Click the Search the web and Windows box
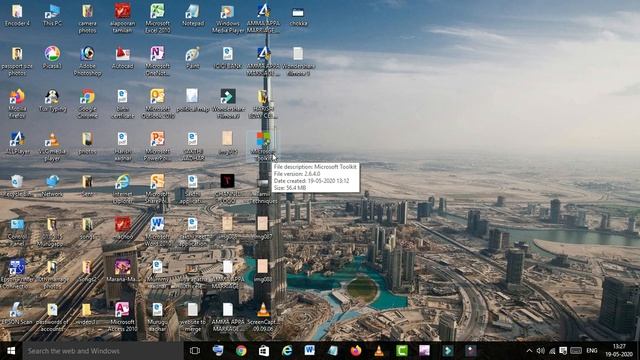 (102, 351)
